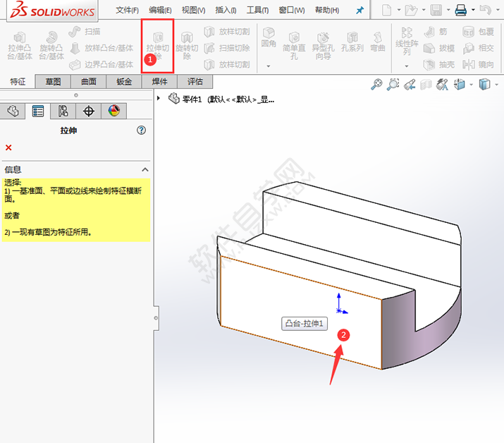
Task: Select Extruded Boss/Base (拉伸凸台/基体) tool
Action: (20, 46)
